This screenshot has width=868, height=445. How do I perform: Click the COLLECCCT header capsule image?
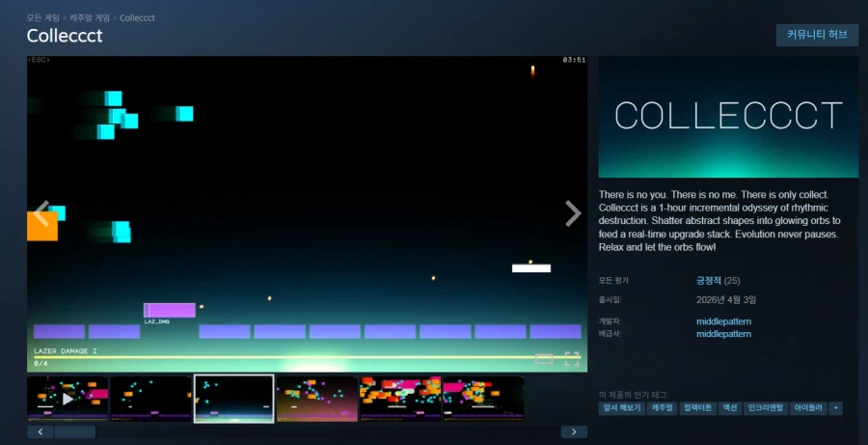728,117
